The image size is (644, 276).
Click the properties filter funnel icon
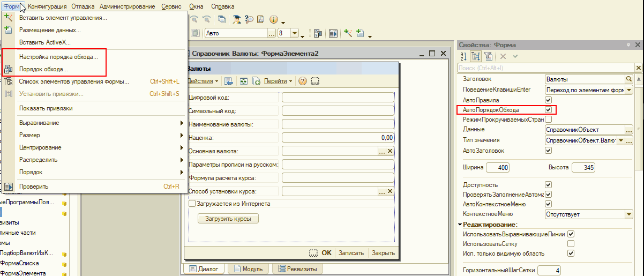[x=488, y=56]
